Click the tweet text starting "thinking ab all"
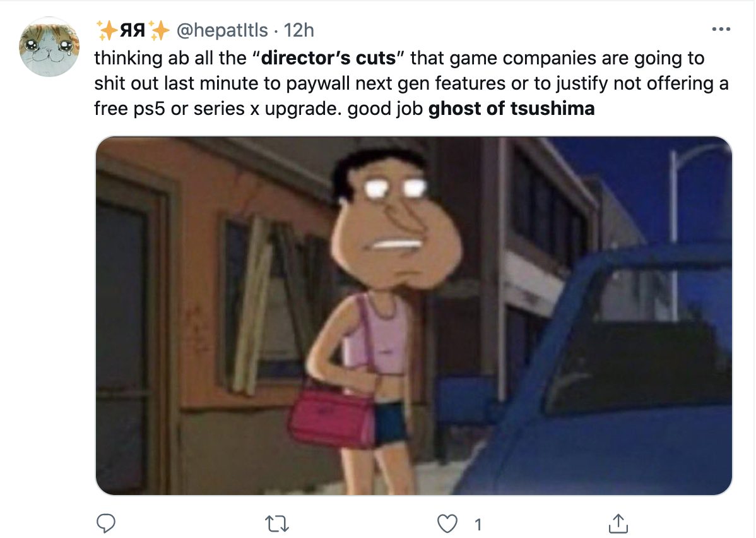This screenshot has width=756, height=538. [x=411, y=83]
